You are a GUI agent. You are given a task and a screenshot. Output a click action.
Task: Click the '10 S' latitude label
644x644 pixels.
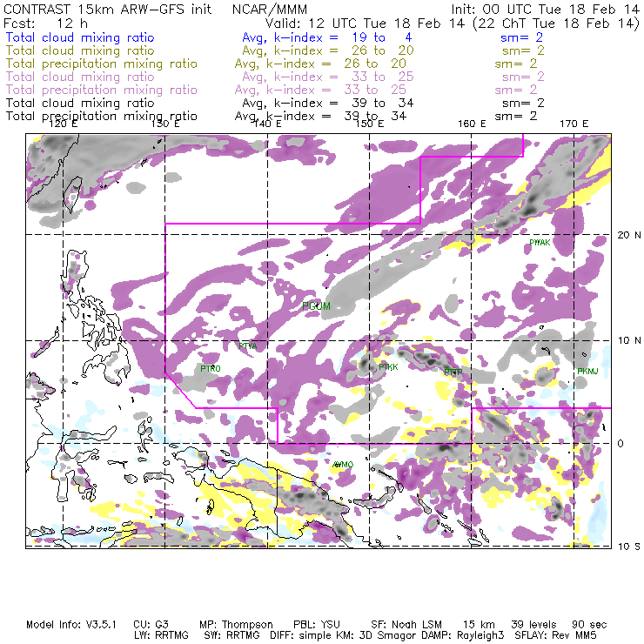tap(629, 547)
